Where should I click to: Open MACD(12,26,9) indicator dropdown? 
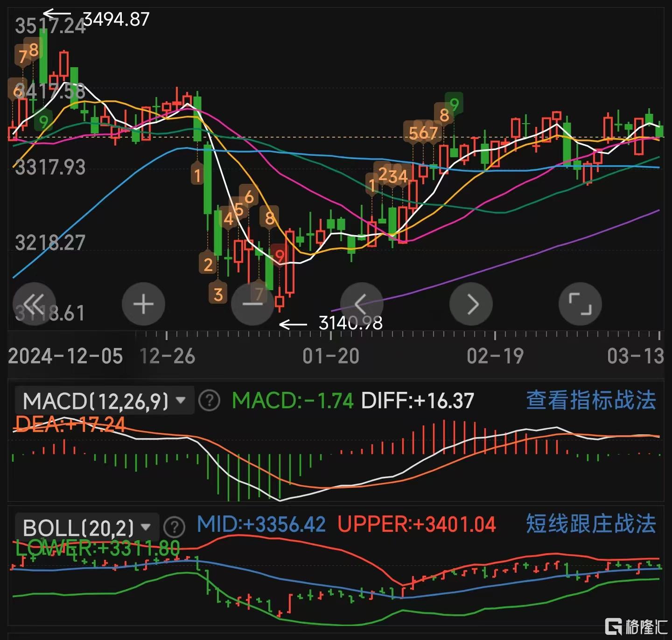(x=105, y=400)
